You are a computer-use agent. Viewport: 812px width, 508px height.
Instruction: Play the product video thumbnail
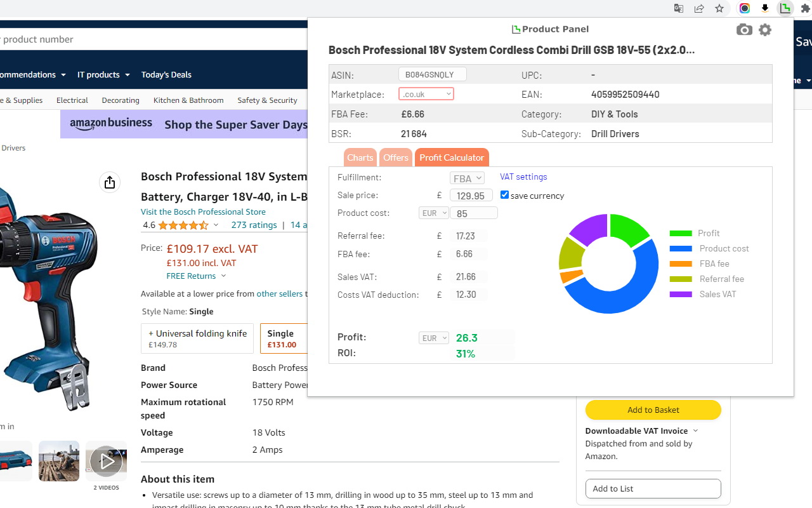point(106,460)
